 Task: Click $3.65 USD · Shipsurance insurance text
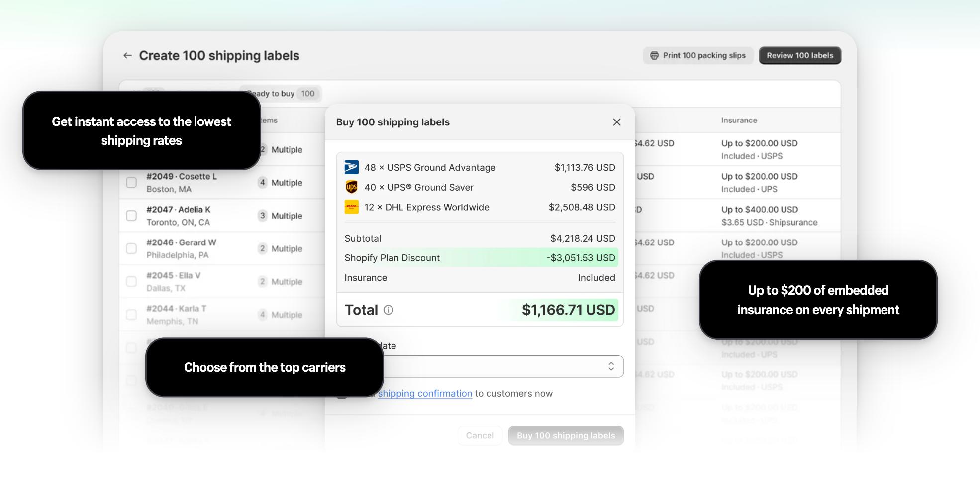pos(770,222)
